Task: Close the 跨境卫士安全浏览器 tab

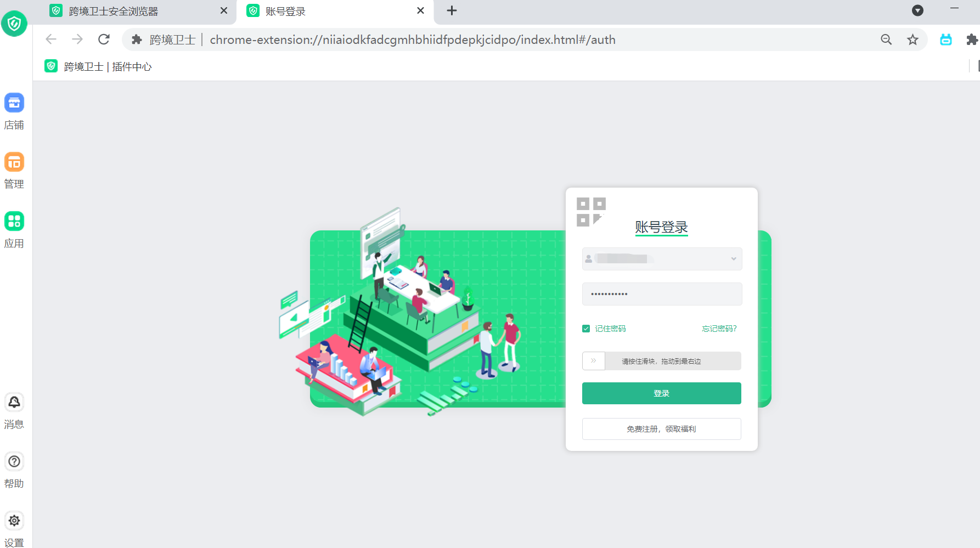Action: coord(224,10)
